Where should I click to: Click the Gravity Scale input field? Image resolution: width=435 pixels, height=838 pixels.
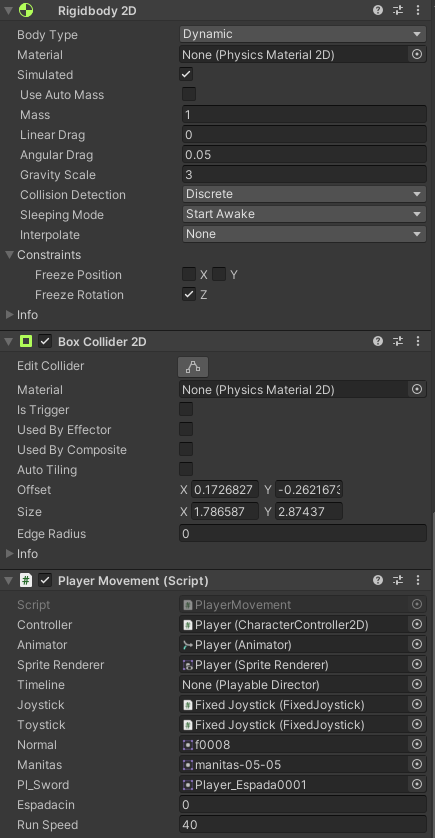pos(304,175)
